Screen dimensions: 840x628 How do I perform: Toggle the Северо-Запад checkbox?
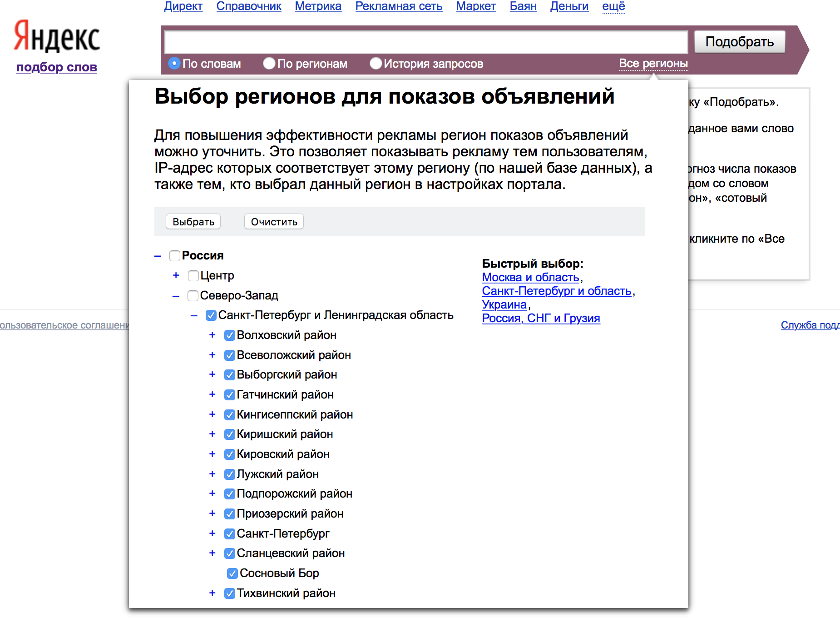click(x=193, y=296)
